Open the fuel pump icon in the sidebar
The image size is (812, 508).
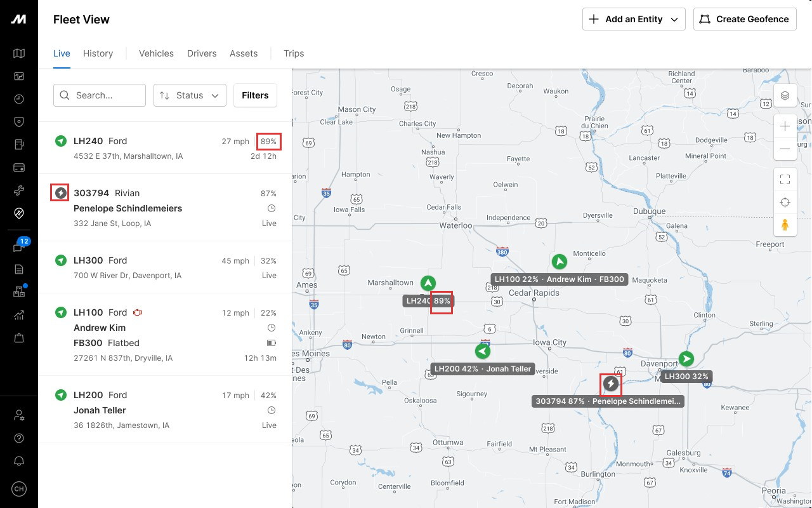coord(19,145)
